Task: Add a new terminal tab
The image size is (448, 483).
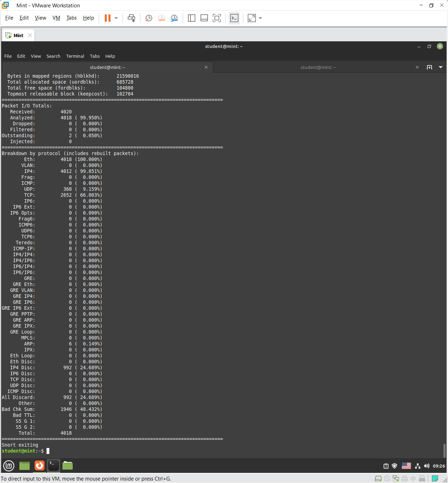Action: click(x=429, y=67)
